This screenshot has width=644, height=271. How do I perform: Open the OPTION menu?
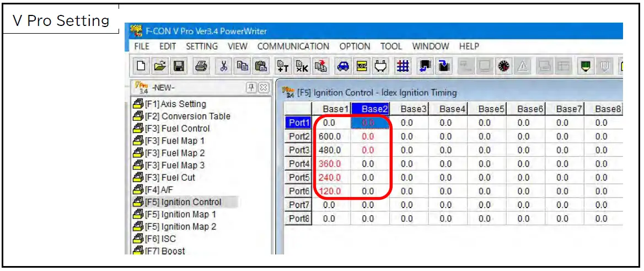coord(355,46)
